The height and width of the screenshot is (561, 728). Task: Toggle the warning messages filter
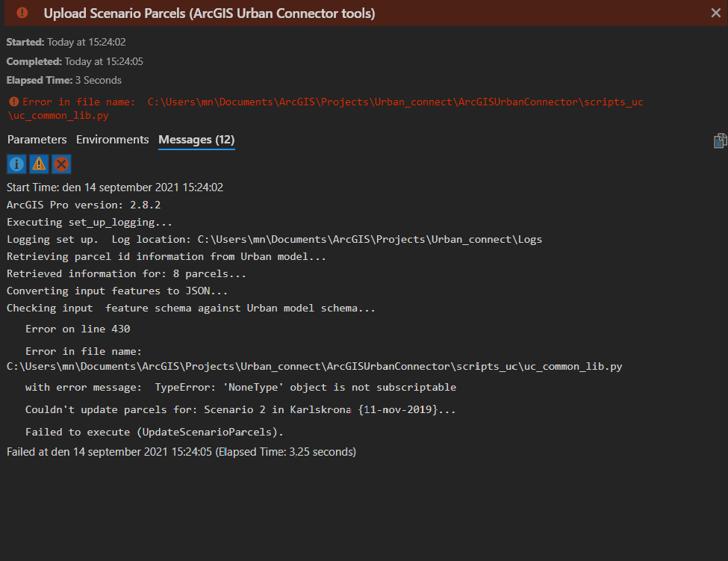click(39, 164)
